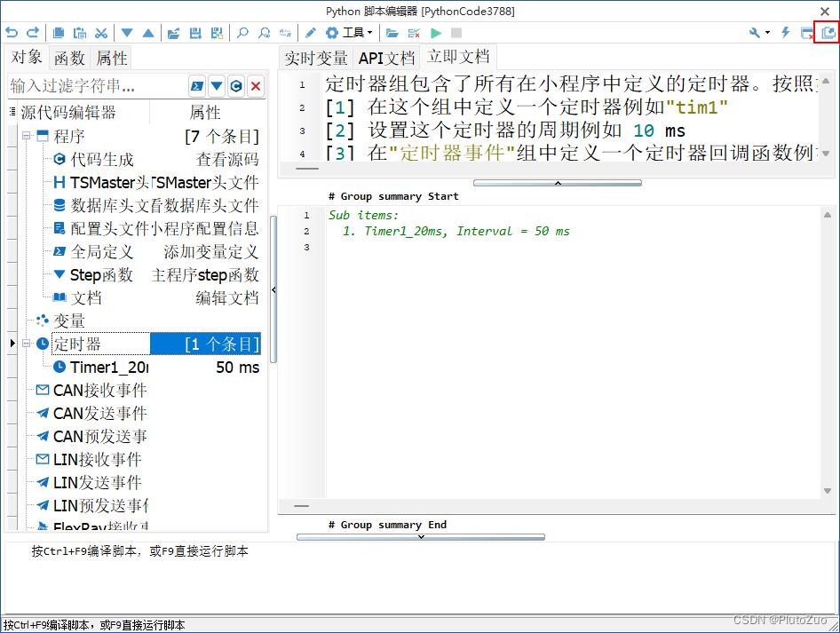Click the Paste clipboard icon
840x633 pixels.
80,33
